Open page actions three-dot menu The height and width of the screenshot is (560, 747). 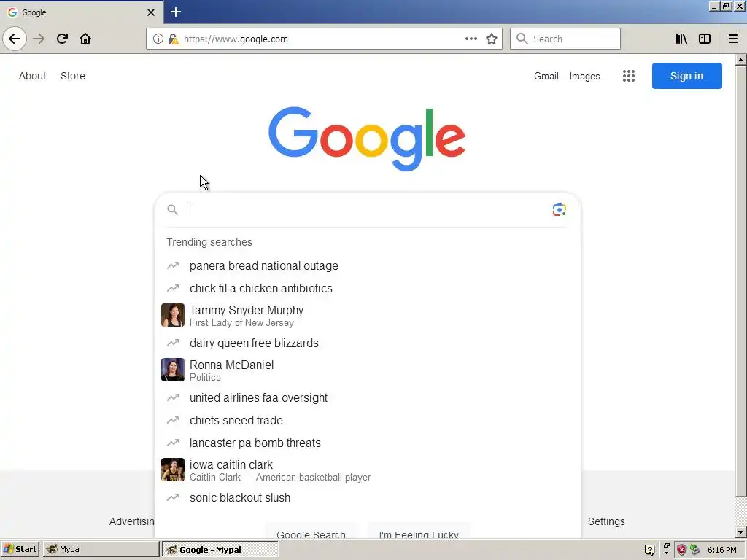471,39
